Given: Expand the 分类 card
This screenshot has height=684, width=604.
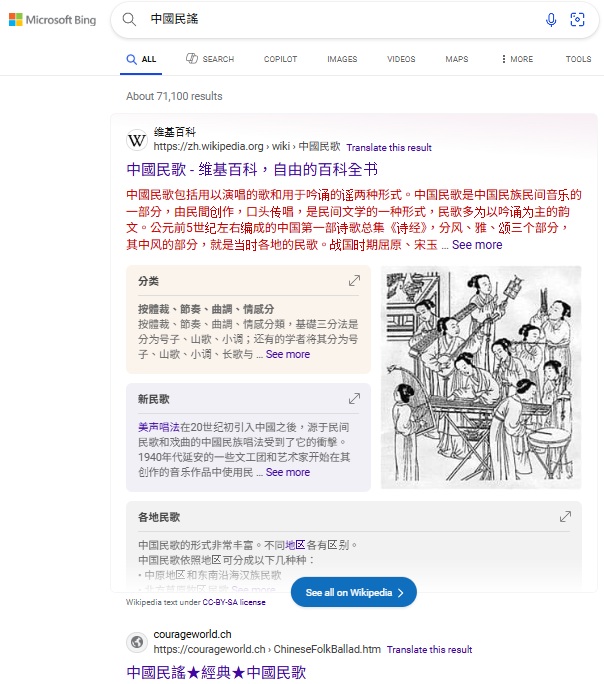Looking at the screenshot, I should (x=354, y=280).
